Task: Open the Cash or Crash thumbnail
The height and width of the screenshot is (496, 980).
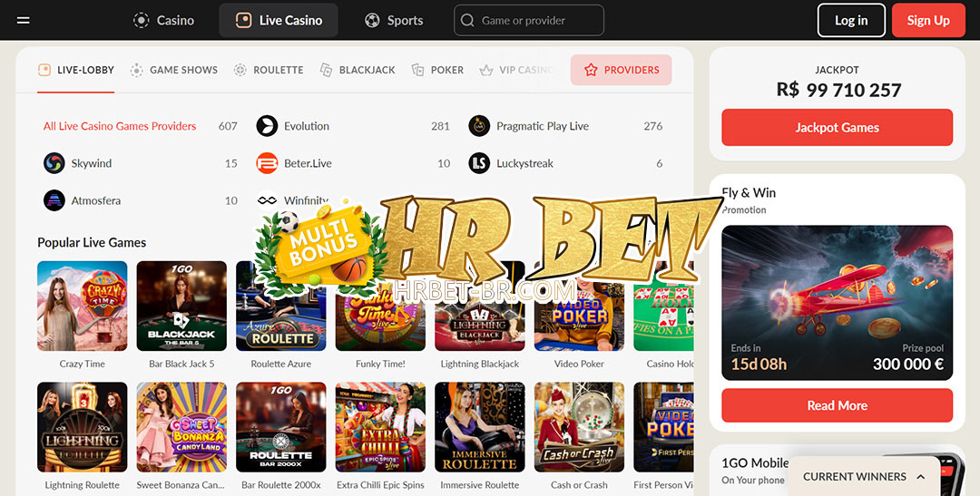Action: [579, 427]
